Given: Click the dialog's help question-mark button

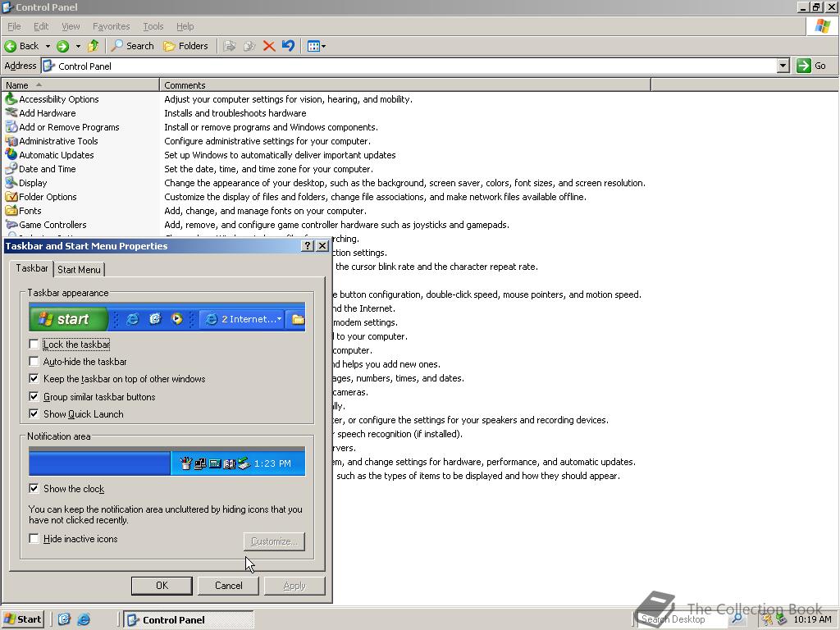Looking at the screenshot, I should click(x=307, y=246).
